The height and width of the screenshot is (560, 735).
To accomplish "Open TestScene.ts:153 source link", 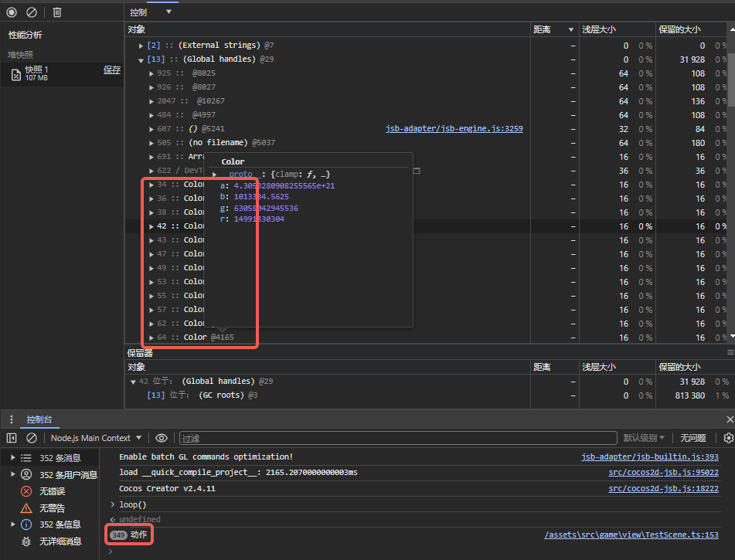I will 631,535.
